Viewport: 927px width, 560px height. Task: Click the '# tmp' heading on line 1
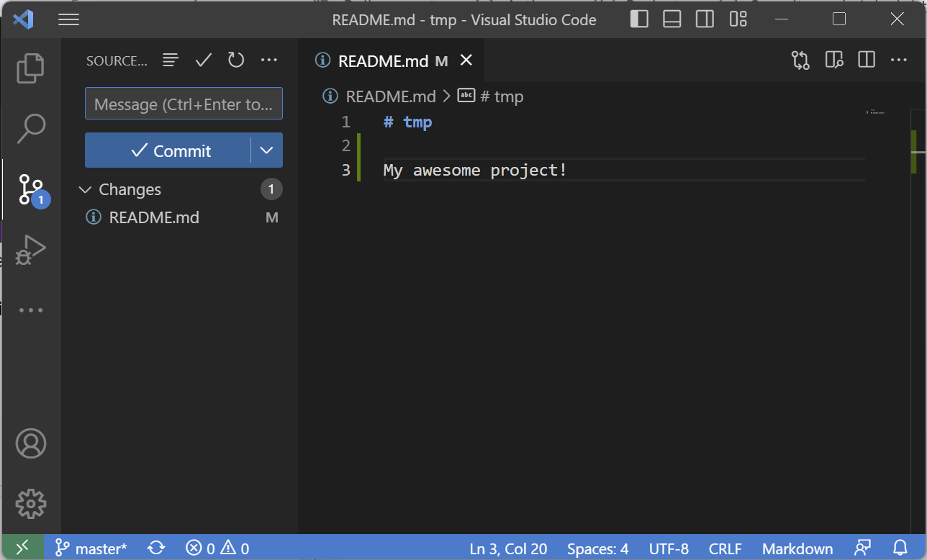pos(408,122)
